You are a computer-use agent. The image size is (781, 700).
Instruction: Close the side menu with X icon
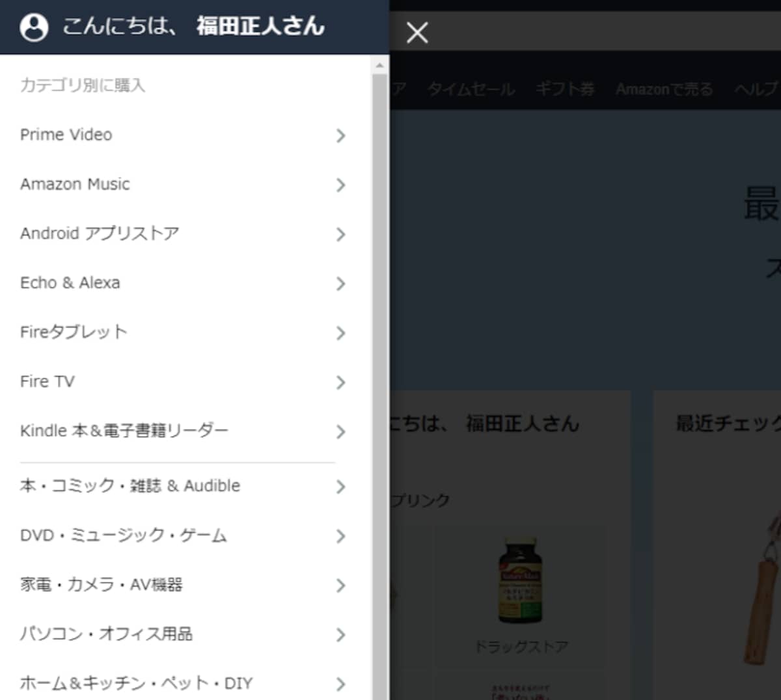click(x=417, y=32)
